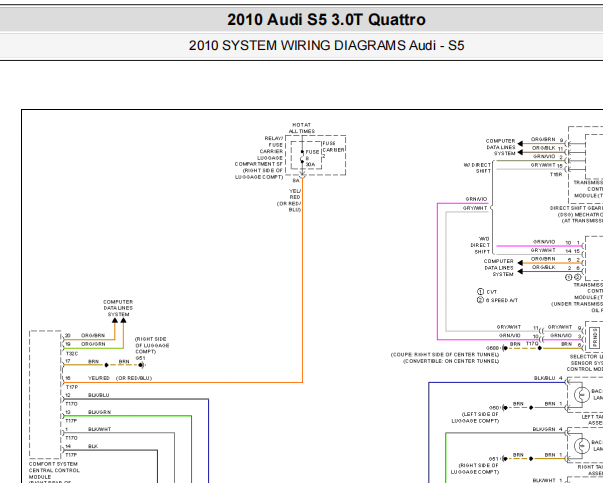Select the left tail lamp back-up bulb symbol
The width and height of the screenshot is (603, 483).
pyautogui.click(x=581, y=395)
